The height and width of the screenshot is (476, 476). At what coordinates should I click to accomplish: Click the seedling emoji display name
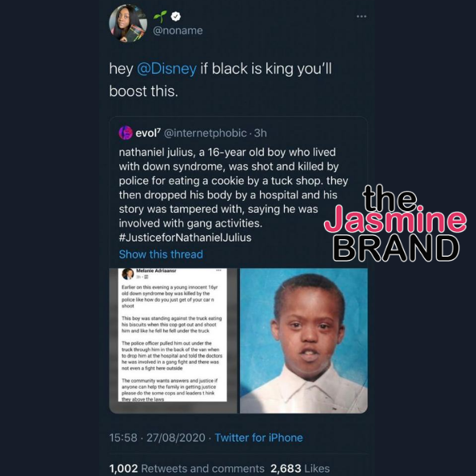(x=160, y=16)
